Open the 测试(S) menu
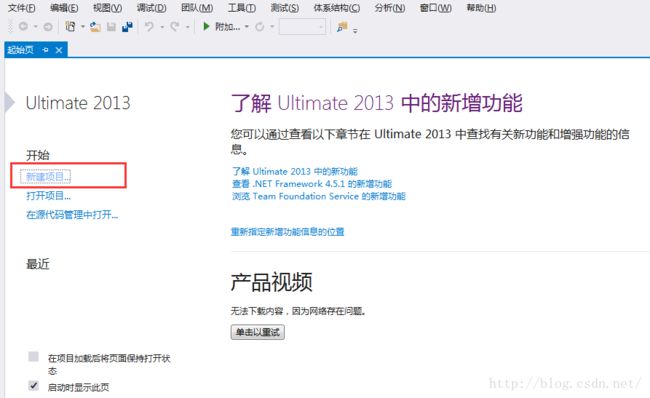The image size is (650, 398). pyautogui.click(x=285, y=8)
